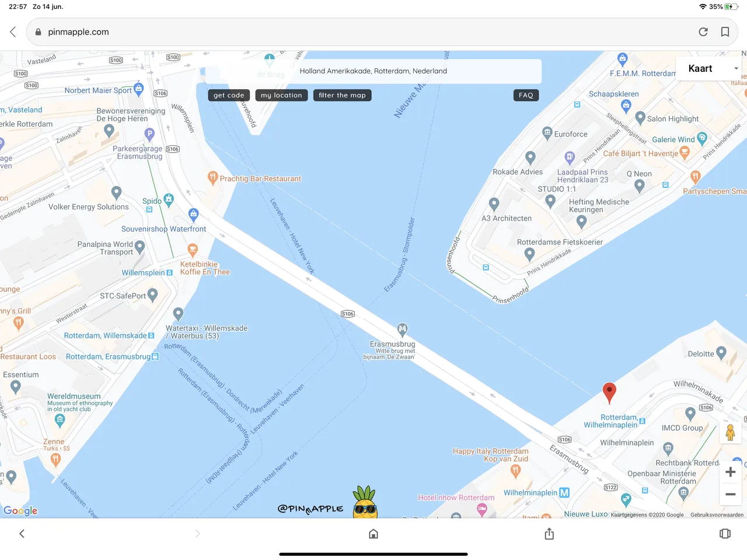
Task: Select the Parkeergarage Erasmusbrug parking marker
Action: (x=149, y=135)
